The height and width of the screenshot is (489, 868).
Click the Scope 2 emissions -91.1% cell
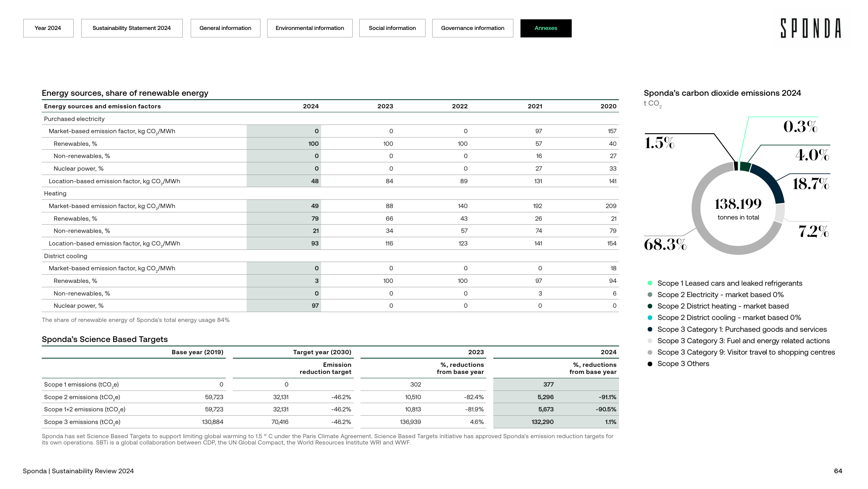tap(607, 397)
